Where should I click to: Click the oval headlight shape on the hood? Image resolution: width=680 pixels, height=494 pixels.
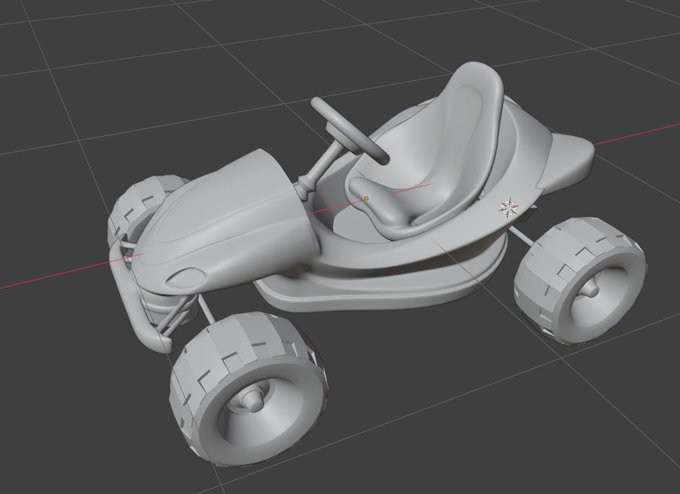pos(188,278)
